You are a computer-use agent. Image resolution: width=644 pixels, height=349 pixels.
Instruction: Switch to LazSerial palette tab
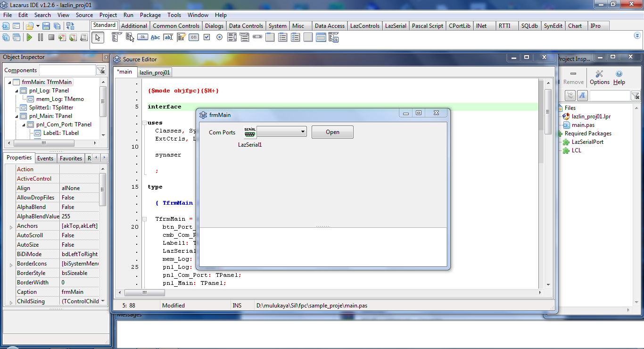point(396,26)
